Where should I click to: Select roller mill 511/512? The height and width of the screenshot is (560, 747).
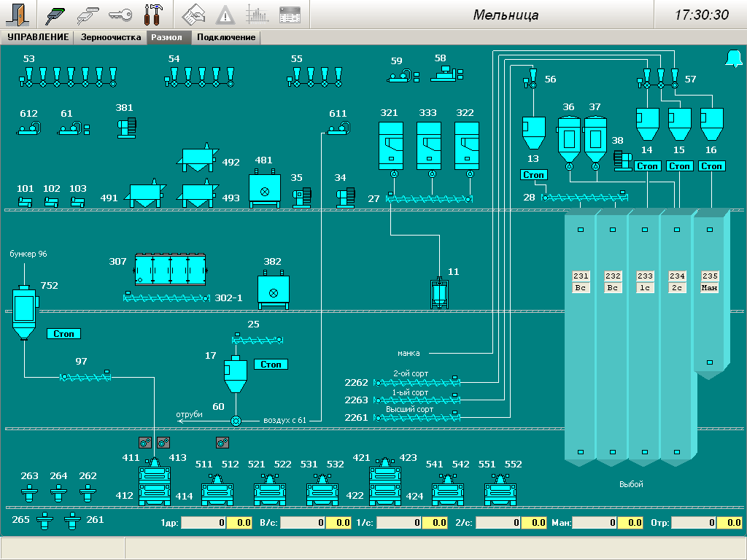click(x=217, y=489)
